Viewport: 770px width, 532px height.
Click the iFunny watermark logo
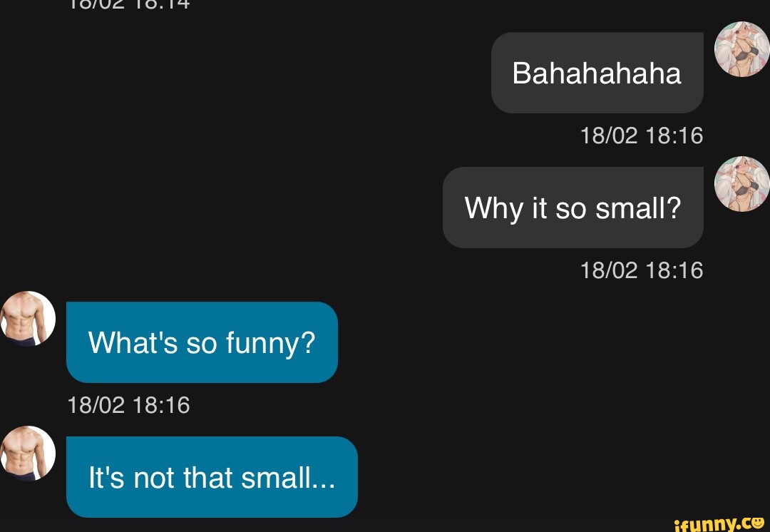click(x=719, y=523)
